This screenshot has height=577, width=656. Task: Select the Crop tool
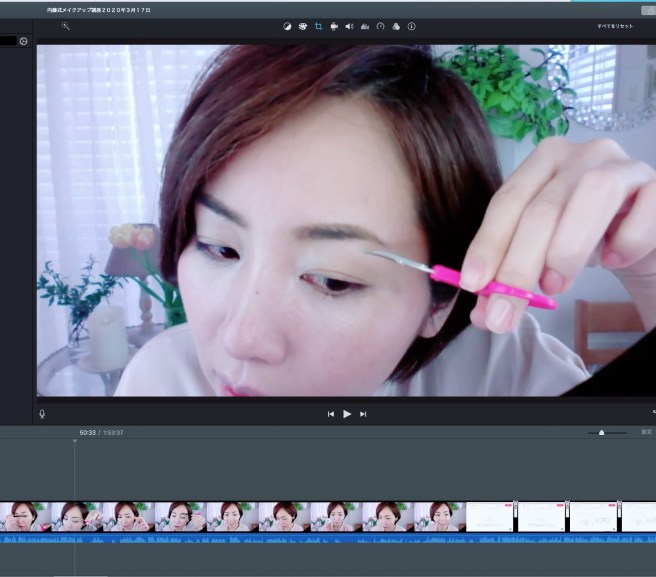[318, 26]
